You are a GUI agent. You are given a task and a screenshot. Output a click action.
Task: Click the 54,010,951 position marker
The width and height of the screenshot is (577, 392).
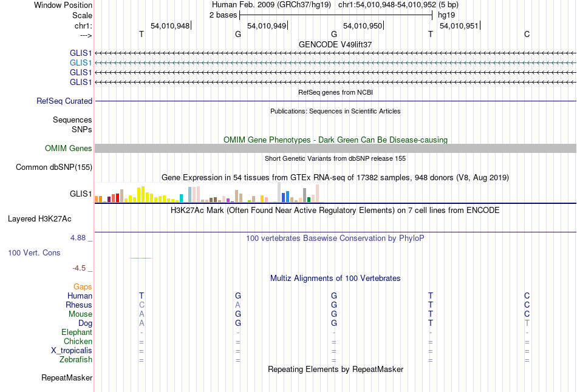tap(459, 25)
